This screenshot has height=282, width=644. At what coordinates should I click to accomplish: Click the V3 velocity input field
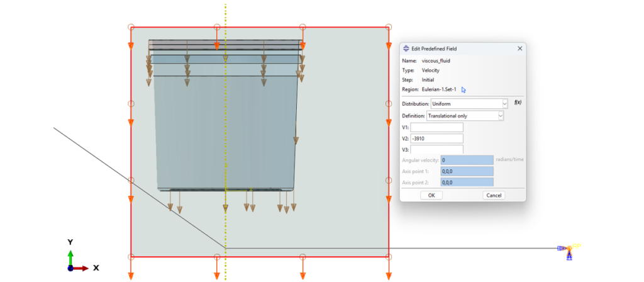[x=436, y=150]
